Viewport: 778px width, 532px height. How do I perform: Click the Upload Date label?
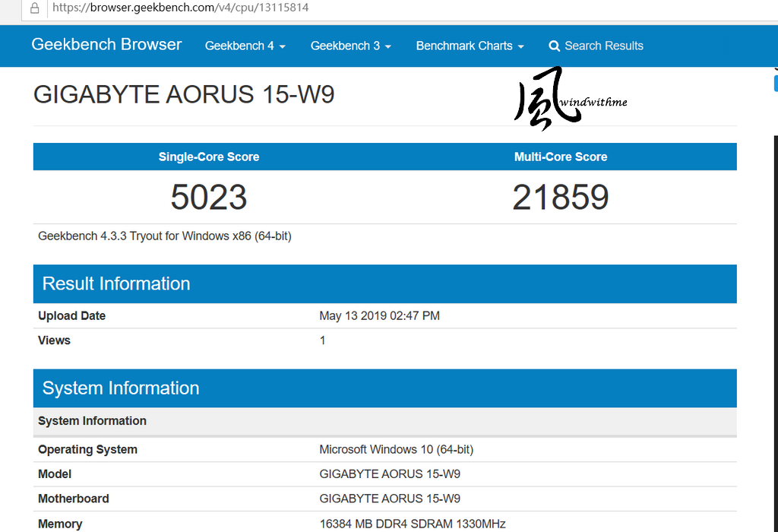pos(72,315)
